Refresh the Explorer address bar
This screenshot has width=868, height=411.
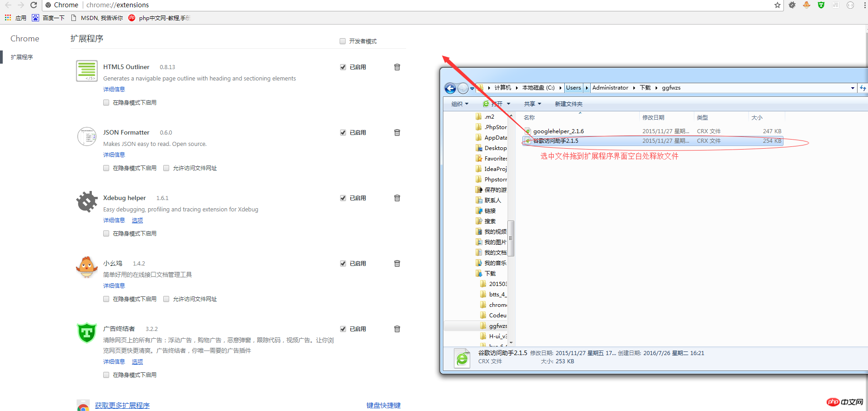[x=863, y=88]
